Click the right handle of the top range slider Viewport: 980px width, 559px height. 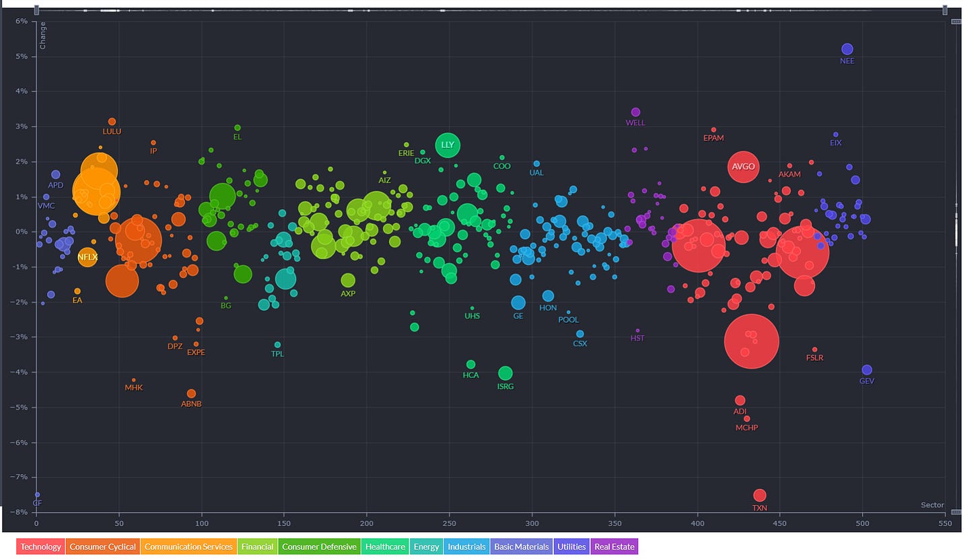pos(944,11)
